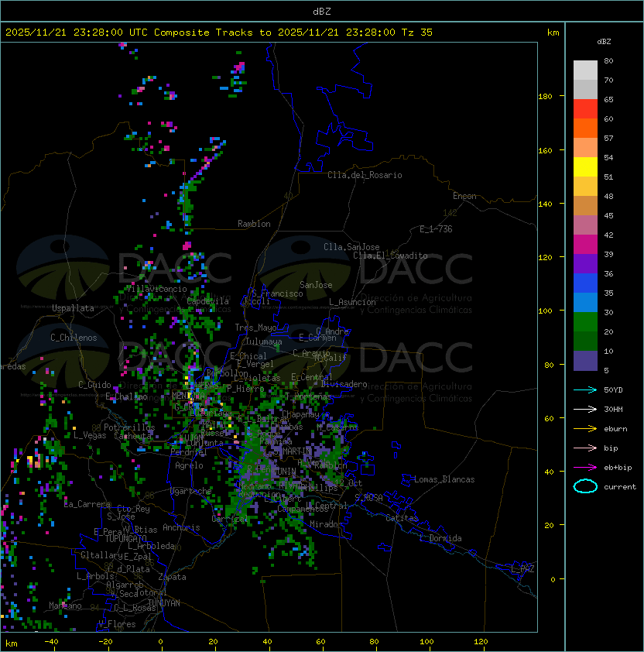
Task: Click the yellow eburn arrow in the legend
Action: [x=585, y=429]
